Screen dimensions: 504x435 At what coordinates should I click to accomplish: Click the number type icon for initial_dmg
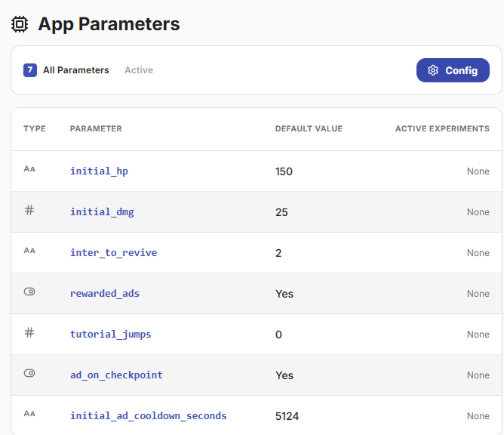pyautogui.click(x=29, y=211)
